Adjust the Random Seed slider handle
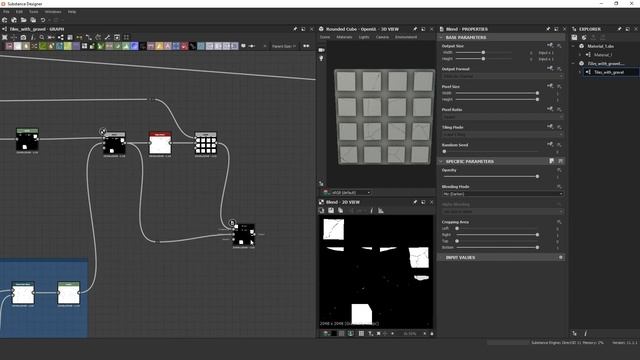 coord(444,151)
